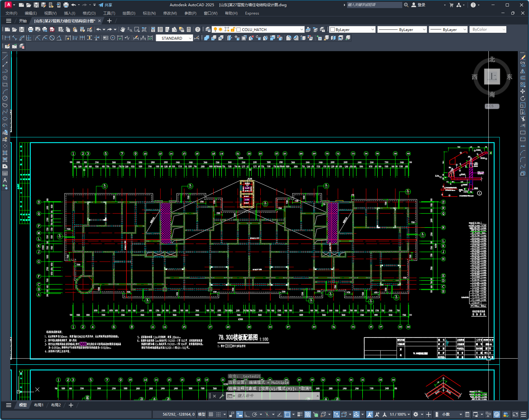529x420 pixels.
Task: Toggle layer lock icon in layer control
Action: (x=233, y=29)
